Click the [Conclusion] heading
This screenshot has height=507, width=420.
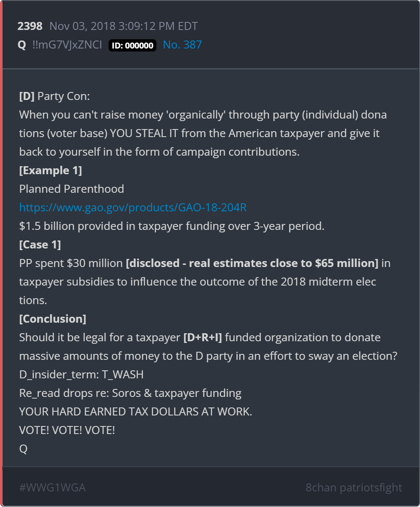pos(53,319)
